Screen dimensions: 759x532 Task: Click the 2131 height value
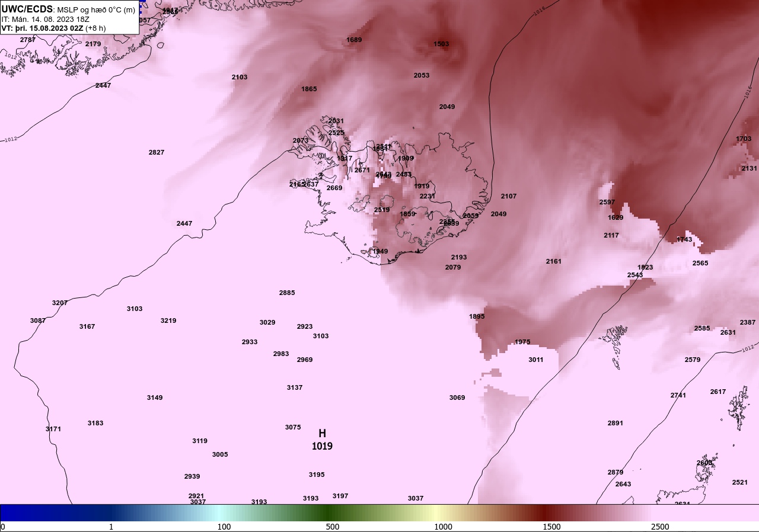pos(750,168)
